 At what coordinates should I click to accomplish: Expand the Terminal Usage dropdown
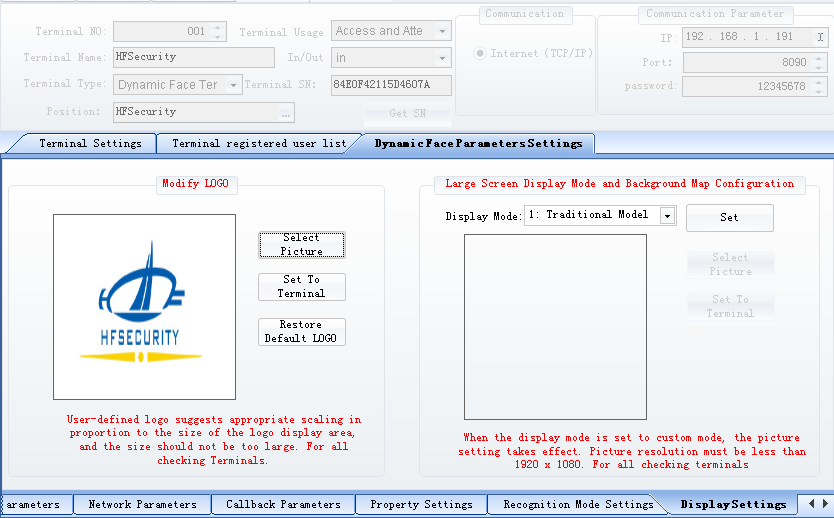tap(442, 32)
